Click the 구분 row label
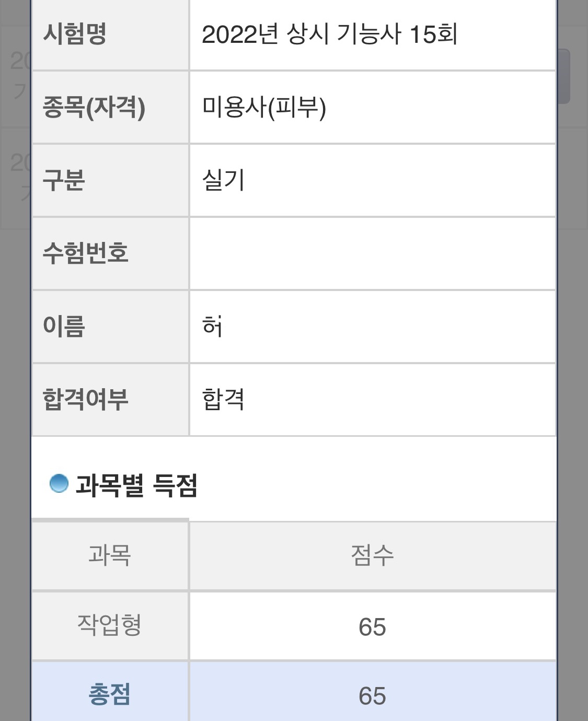 point(110,180)
